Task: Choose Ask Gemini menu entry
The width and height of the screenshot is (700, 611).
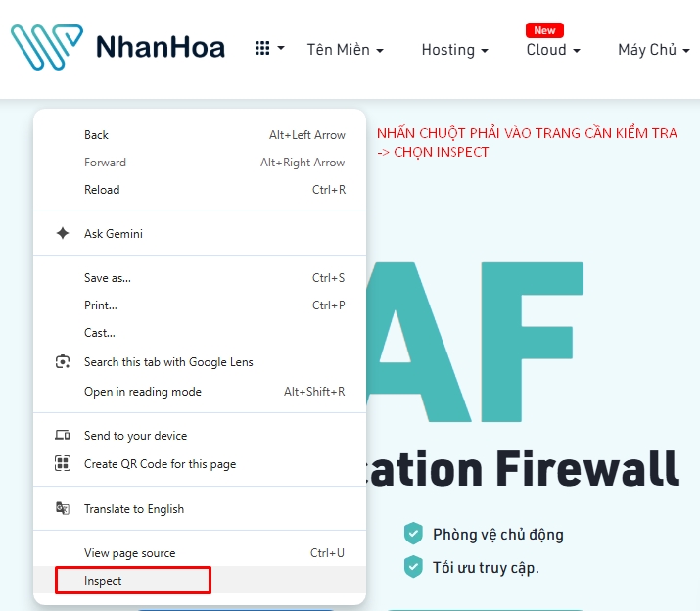Action: (x=200, y=234)
